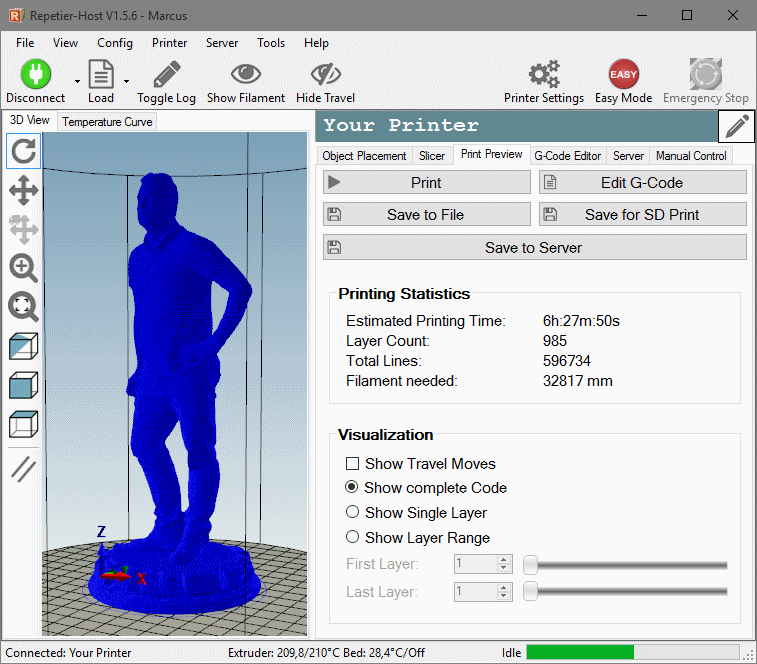
Task: Toggle the log with pencil icon
Action: click(x=167, y=74)
